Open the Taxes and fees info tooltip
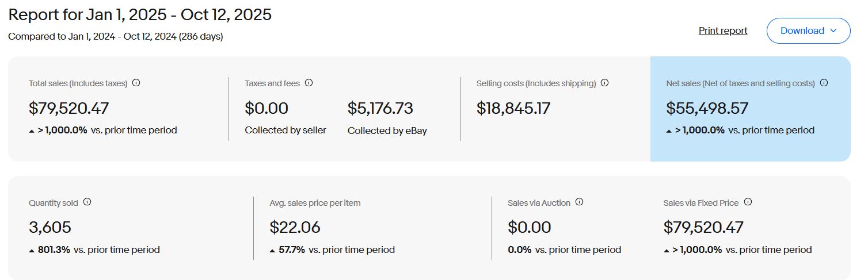This screenshot has height=280, width=868. (x=309, y=83)
